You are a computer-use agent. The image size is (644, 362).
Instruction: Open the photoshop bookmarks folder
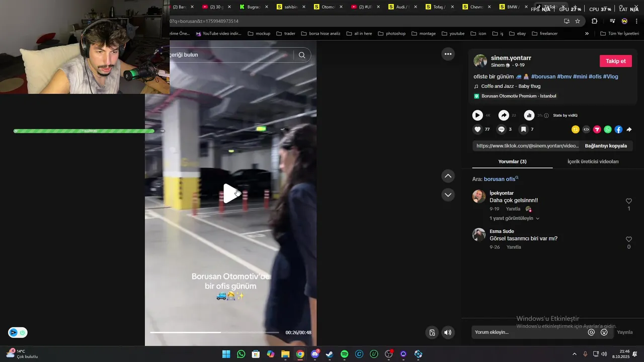click(391, 34)
